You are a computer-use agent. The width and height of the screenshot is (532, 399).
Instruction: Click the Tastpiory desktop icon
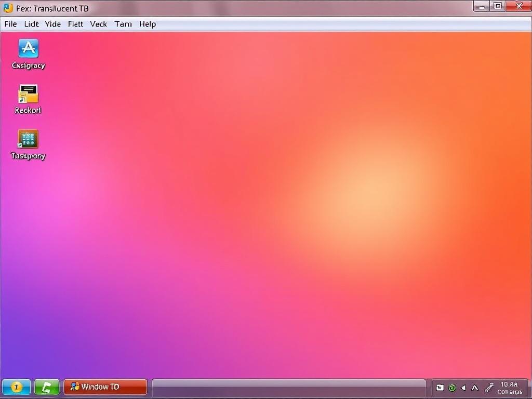click(28, 139)
